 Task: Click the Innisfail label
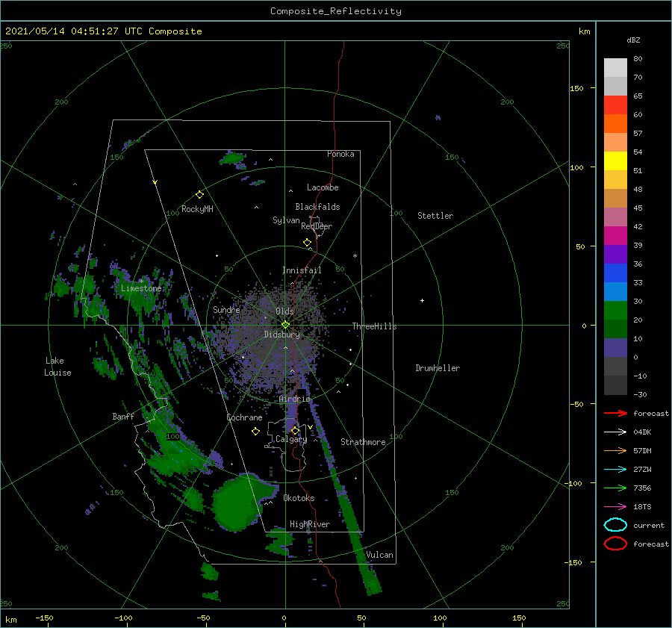[x=302, y=270]
